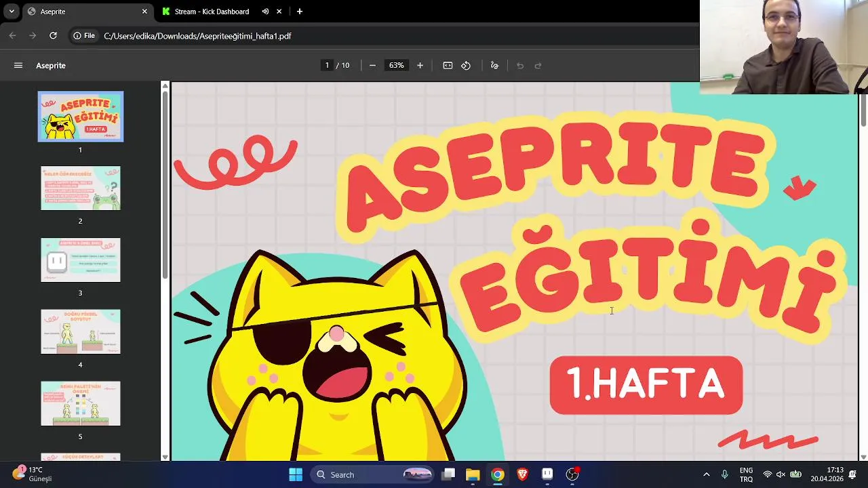Select page 4 thumbnail
The height and width of the screenshot is (488, 868).
click(81, 331)
